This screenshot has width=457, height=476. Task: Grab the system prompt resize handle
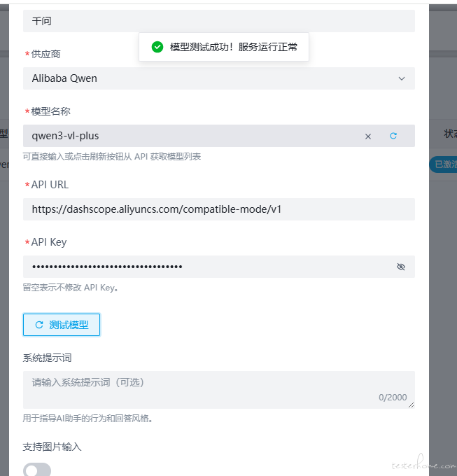coord(411,405)
